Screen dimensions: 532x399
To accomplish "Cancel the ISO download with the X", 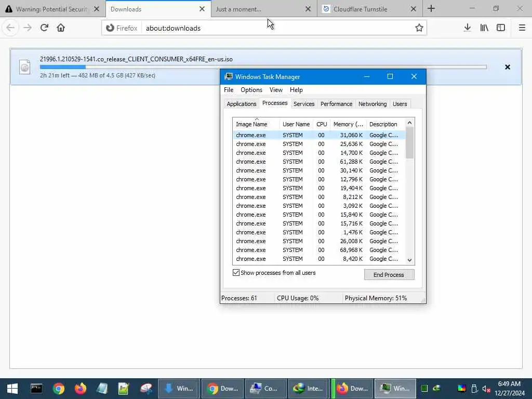I will point(508,67).
